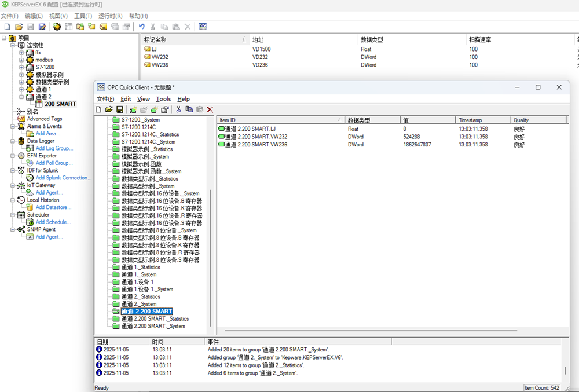Launch Quick Client from the KEPServerEX toolbar
579x392 pixels.
click(x=203, y=27)
